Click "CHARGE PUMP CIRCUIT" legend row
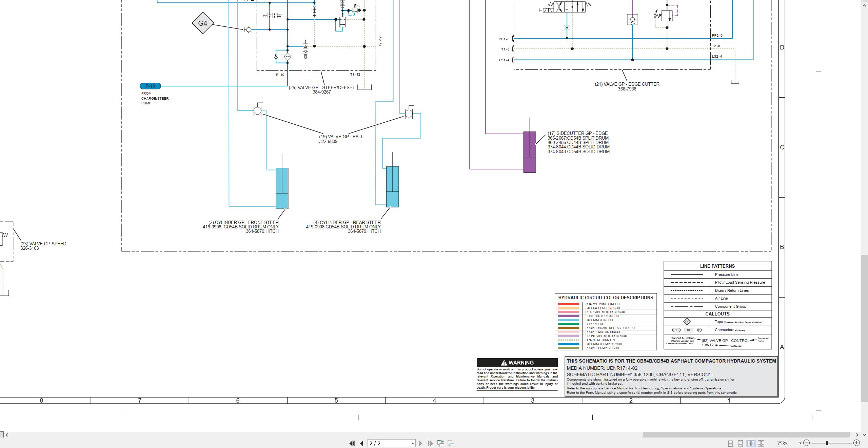The image size is (868, 448). [606, 304]
